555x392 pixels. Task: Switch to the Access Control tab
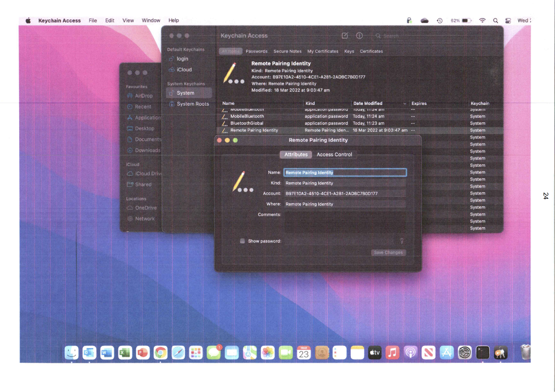click(334, 154)
